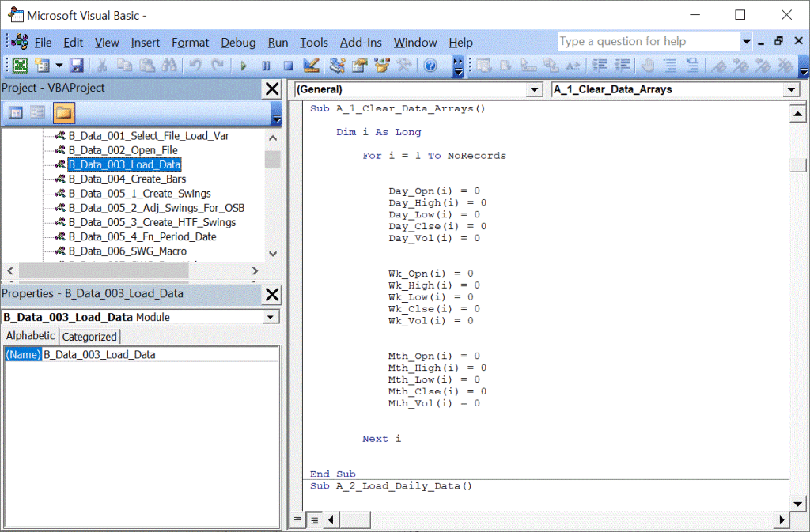Screen dimensions: 810x532
Task: Open Edit toolbar options overflow arrow
Action: click(x=804, y=66)
